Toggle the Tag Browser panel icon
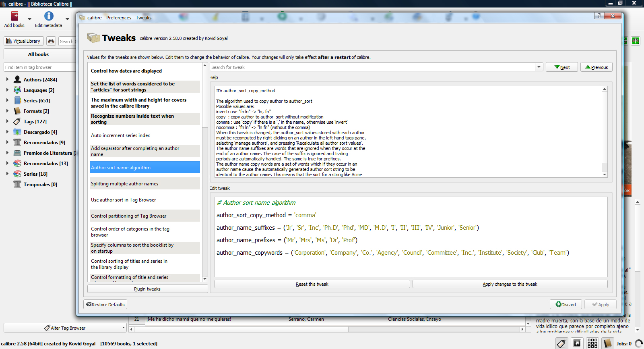 562,343
